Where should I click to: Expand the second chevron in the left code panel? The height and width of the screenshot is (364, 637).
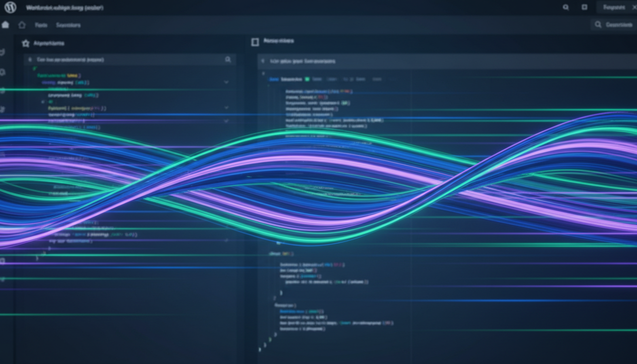point(226,108)
